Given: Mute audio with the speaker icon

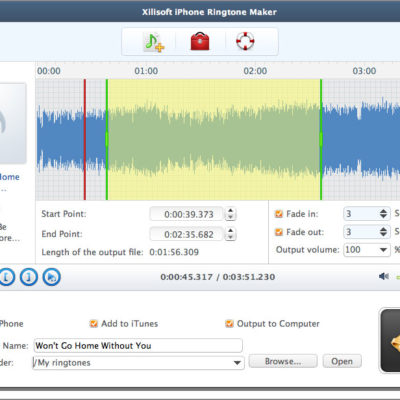Looking at the screenshot, I should [384, 276].
